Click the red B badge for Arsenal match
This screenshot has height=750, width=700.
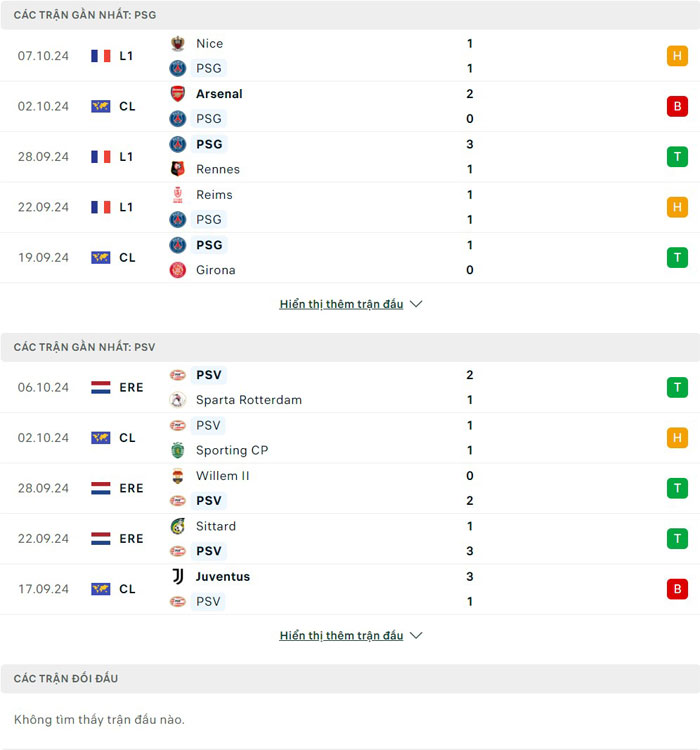[x=677, y=107]
